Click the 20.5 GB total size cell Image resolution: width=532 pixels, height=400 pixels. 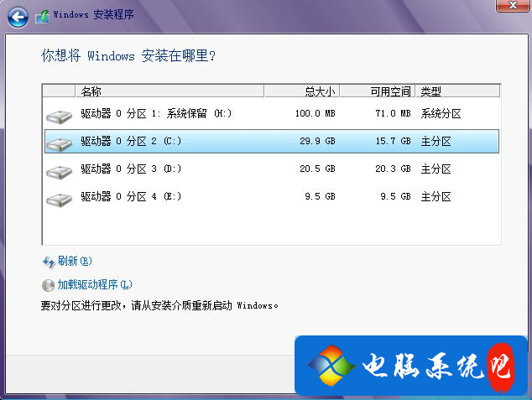click(x=317, y=169)
